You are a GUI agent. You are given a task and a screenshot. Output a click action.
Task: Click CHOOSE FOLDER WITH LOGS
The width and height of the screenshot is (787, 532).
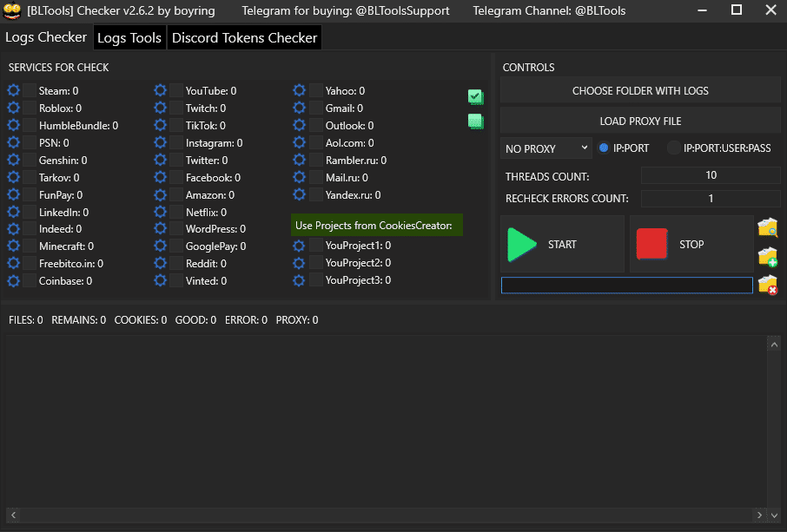(x=639, y=90)
